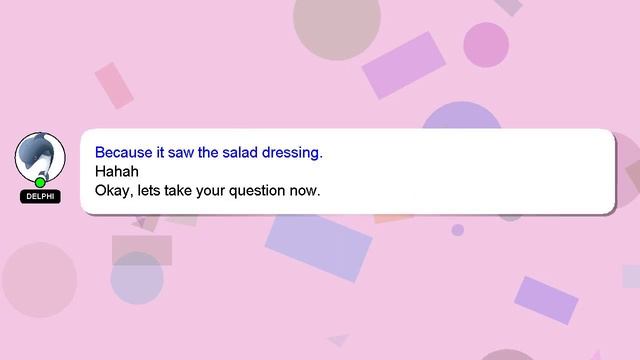Click the tilted purple rectangle near top

click(x=404, y=65)
